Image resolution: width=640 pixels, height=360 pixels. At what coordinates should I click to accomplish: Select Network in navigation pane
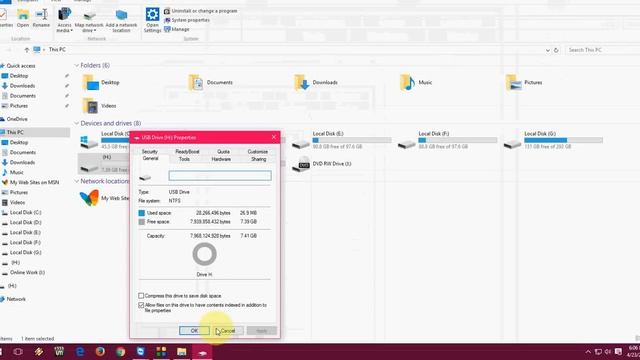[x=16, y=299]
